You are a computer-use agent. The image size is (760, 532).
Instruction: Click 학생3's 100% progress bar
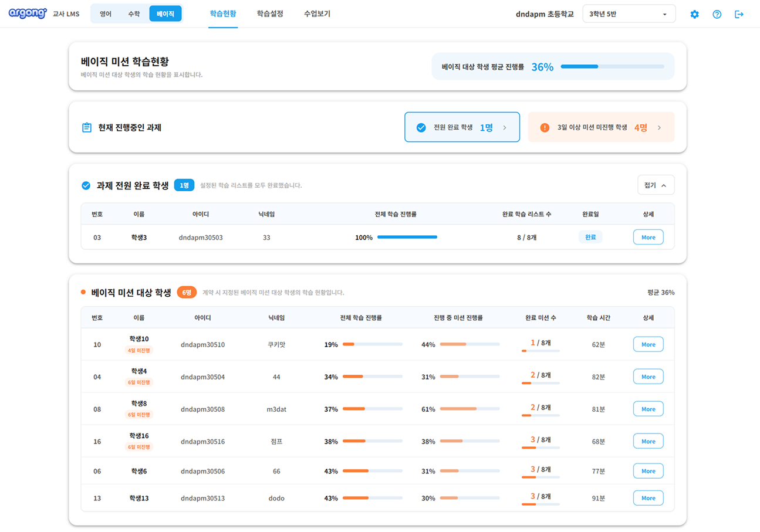[407, 237]
